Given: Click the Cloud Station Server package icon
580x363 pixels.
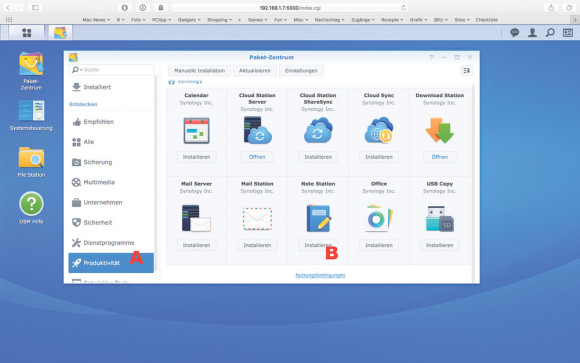Looking at the screenshot, I should point(257,130).
